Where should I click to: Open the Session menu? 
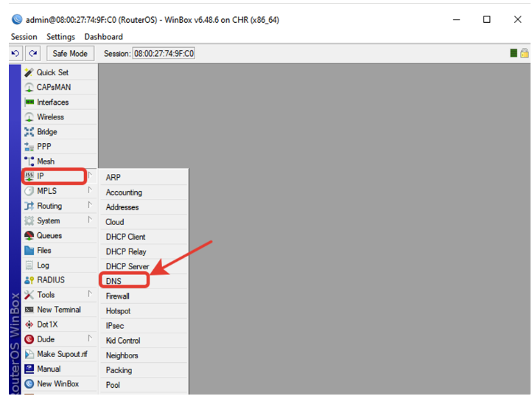[x=24, y=37]
